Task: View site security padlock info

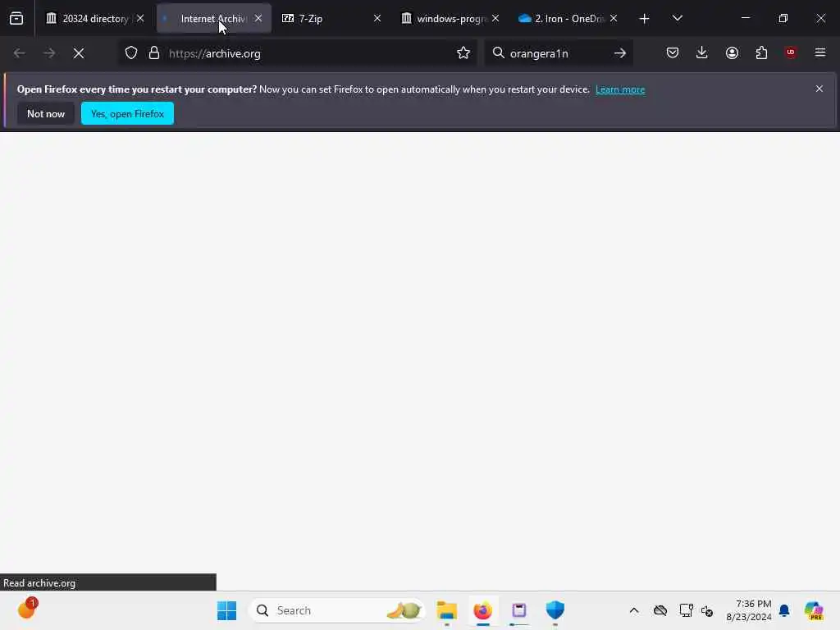Action: click(154, 53)
